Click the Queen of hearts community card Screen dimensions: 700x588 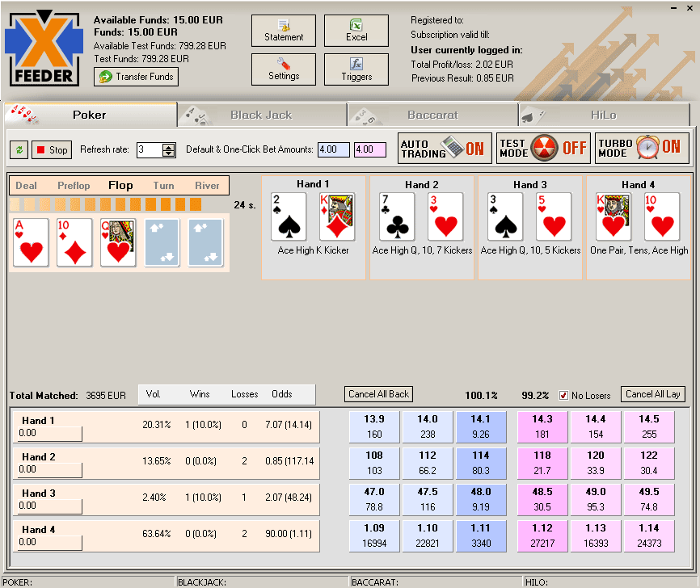(x=118, y=242)
